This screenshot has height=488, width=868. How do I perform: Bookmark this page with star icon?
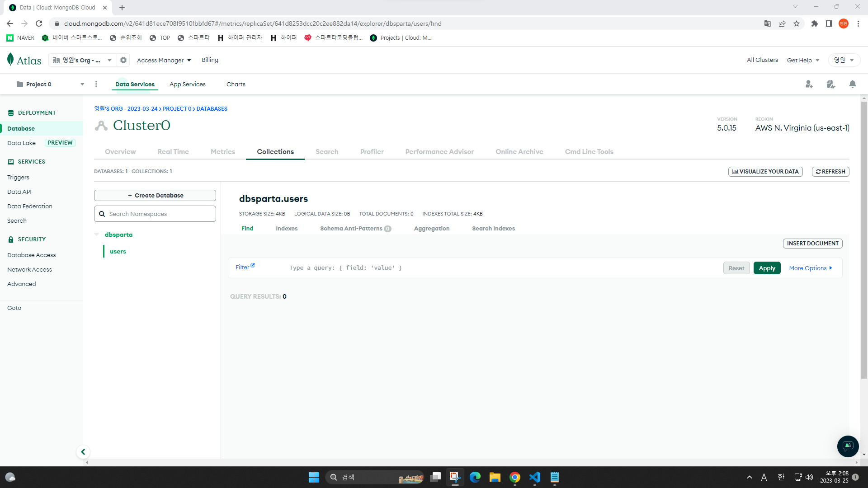(797, 23)
